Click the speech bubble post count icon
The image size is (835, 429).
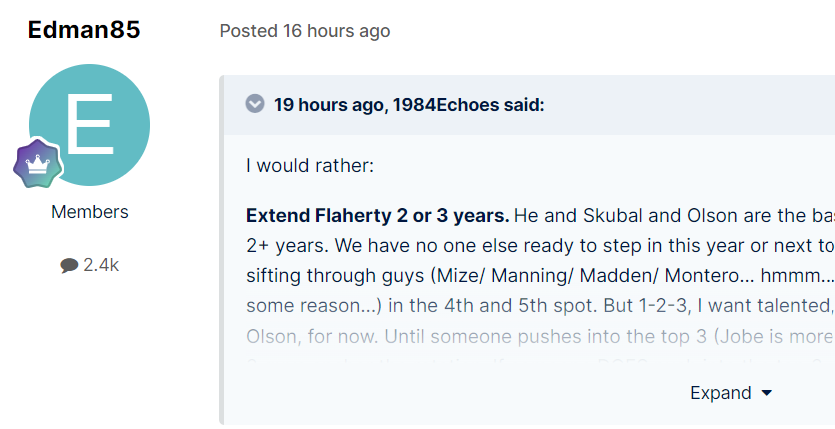pos(69,266)
